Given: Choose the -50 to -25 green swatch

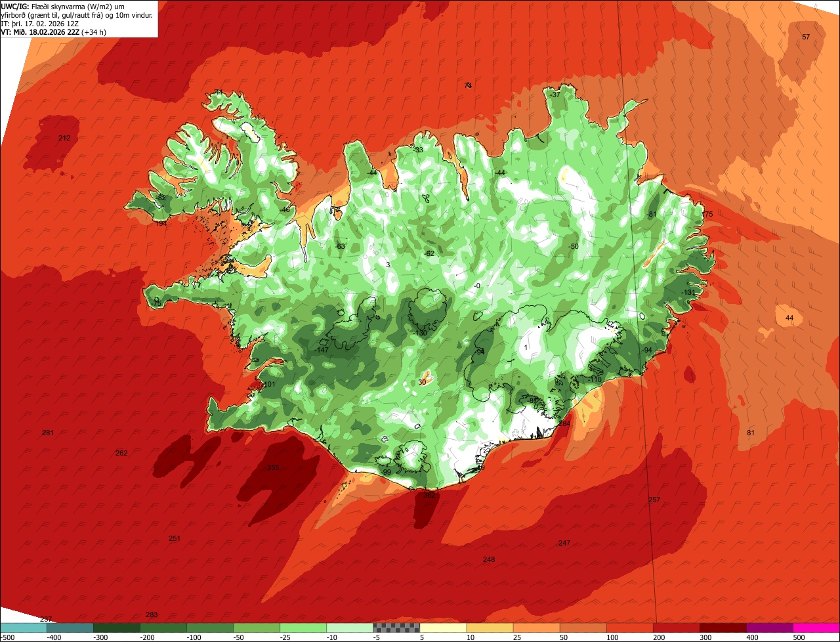Looking at the screenshot, I should (x=257, y=628).
